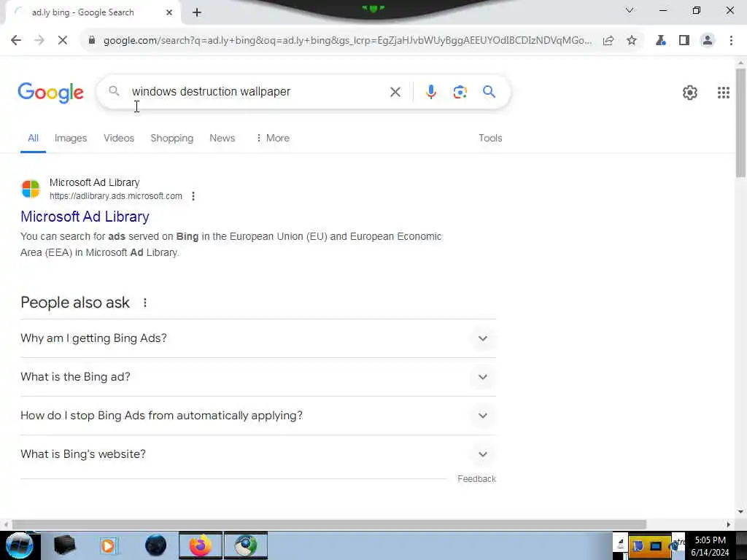Start voice search with the microphone
This screenshot has height=560, width=747.
pos(430,91)
